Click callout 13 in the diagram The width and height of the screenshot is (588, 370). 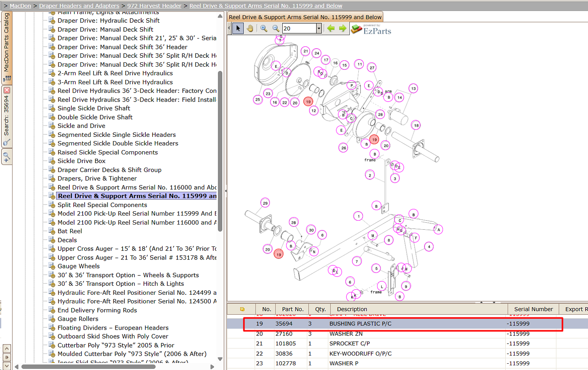413,89
